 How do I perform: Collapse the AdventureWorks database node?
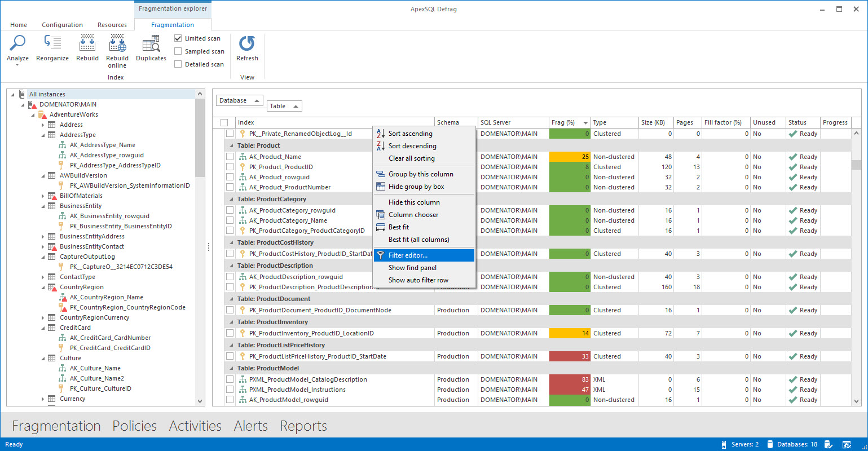click(33, 114)
